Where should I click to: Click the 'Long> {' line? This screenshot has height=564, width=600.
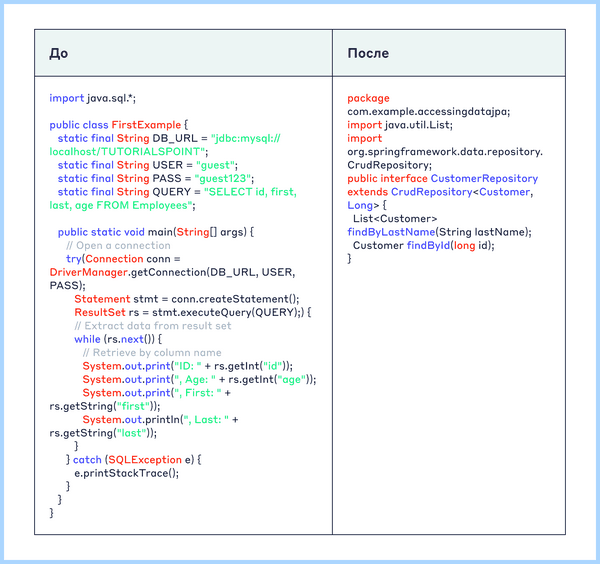coord(367,205)
